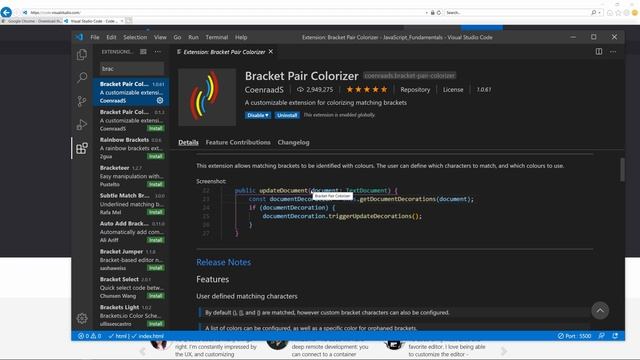Open the File menu
640x360 pixels.
(95, 37)
